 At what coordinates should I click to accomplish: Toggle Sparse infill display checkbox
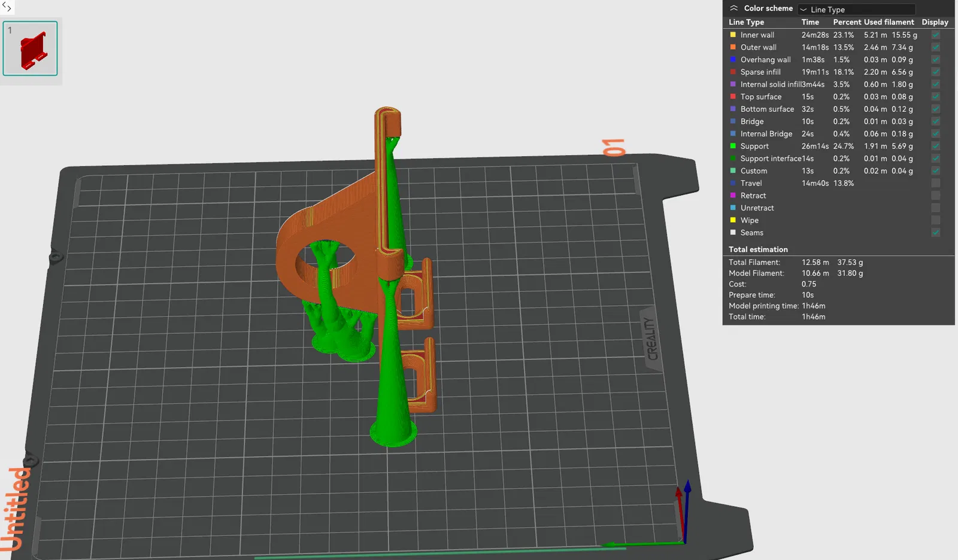(935, 72)
